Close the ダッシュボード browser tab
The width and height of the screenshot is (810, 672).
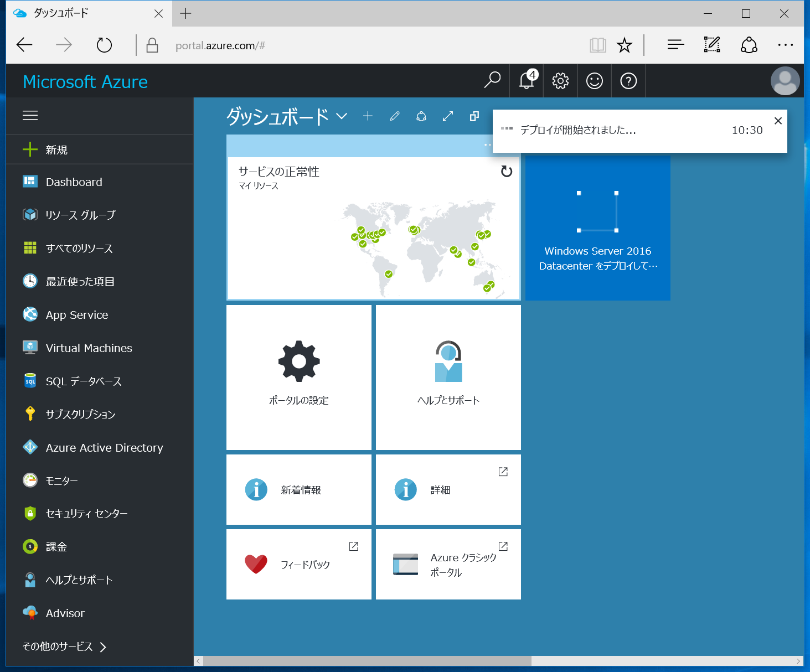(x=159, y=13)
